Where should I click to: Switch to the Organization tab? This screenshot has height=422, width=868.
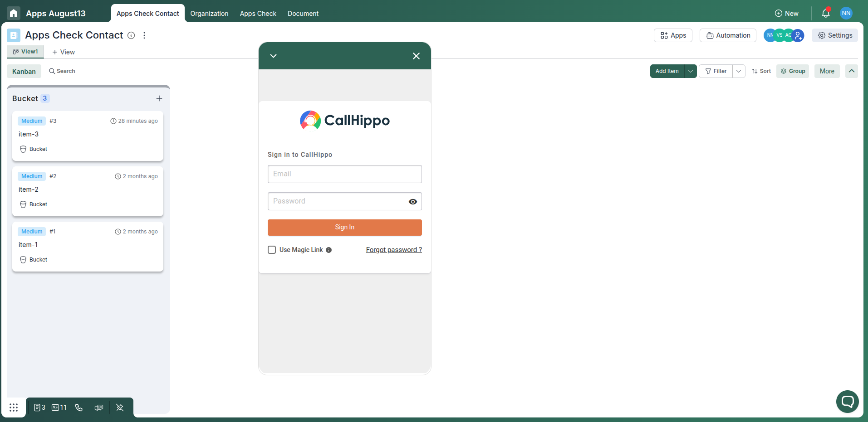pyautogui.click(x=209, y=13)
